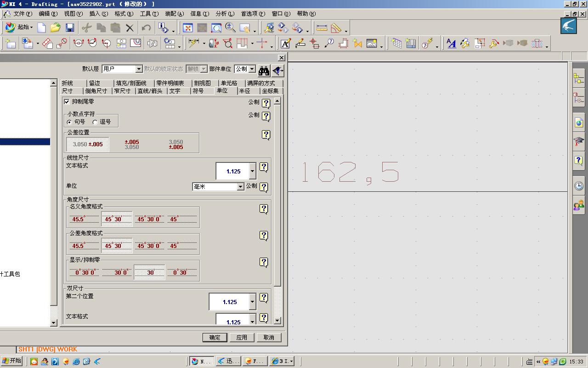Image resolution: width=588 pixels, height=368 pixels.
Task: Click the settings panel scrollbar up arrow
Action: coord(277,101)
